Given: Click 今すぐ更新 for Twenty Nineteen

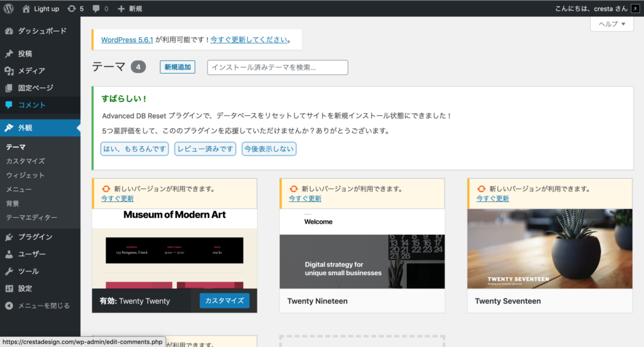Looking at the screenshot, I should click(x=305, y=198).
